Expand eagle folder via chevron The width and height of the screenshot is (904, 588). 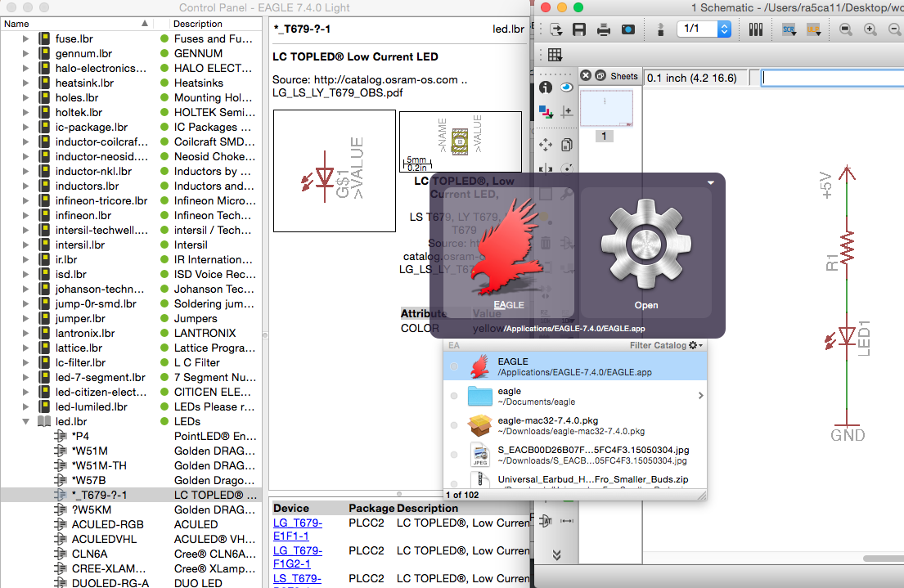[x=700, y=396]
